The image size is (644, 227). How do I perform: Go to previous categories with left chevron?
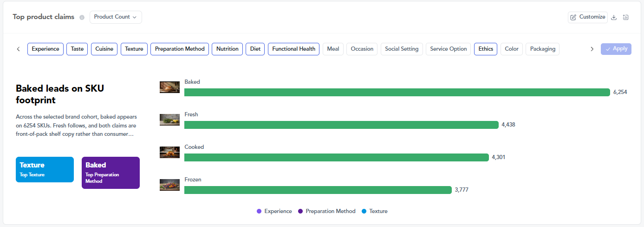[18, 49]
